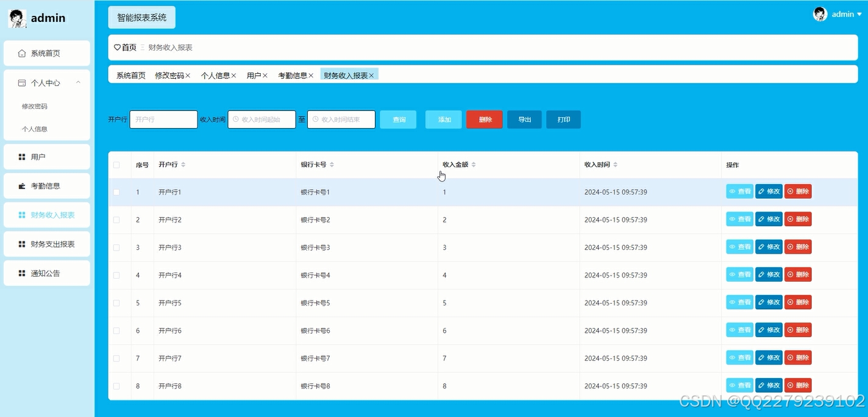The height and width of the screenshot is (417, 868).
Task: Collapse the 个人中心 menu chevron
Action: [78, 82]
